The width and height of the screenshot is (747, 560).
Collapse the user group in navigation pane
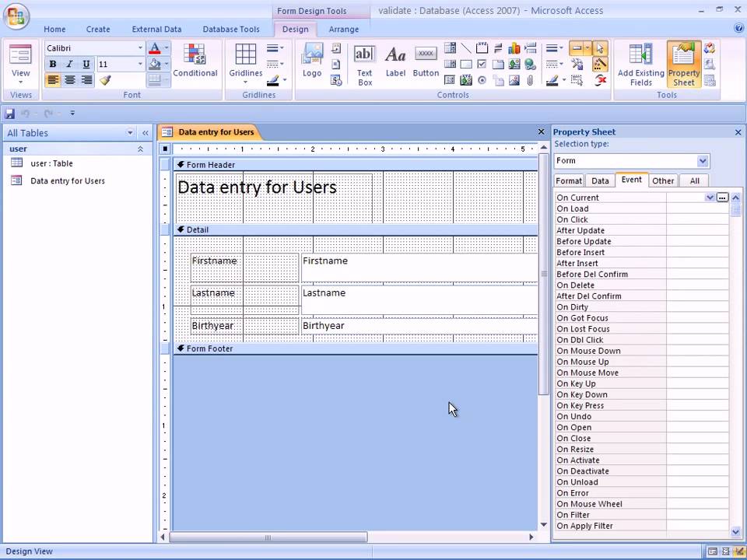pyautogui.click(x=141, y=149)
